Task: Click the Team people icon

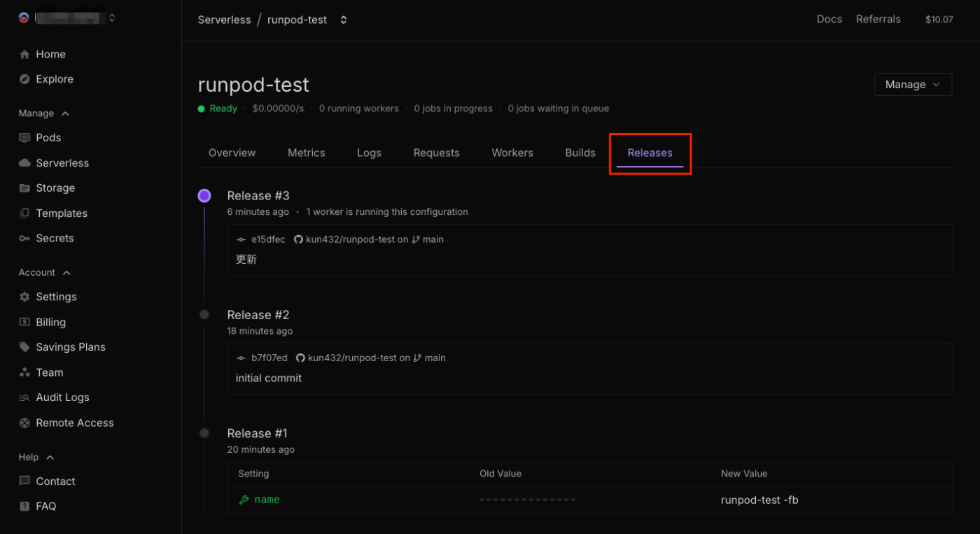Action: (24, 372)
